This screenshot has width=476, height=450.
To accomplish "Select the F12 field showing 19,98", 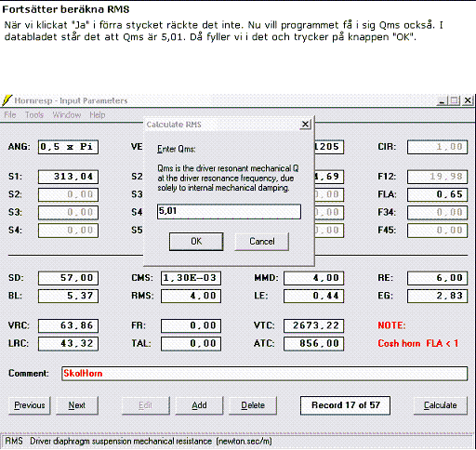I will tap(437, 177).
